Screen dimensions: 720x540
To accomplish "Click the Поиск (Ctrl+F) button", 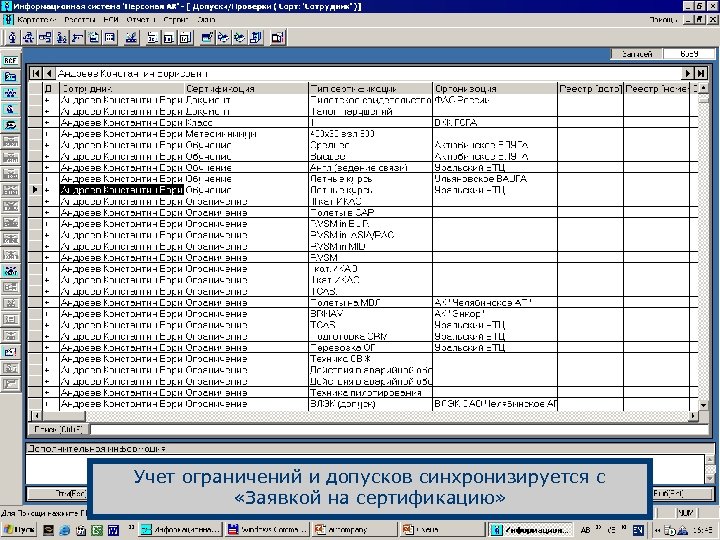I will coord(59,429).
